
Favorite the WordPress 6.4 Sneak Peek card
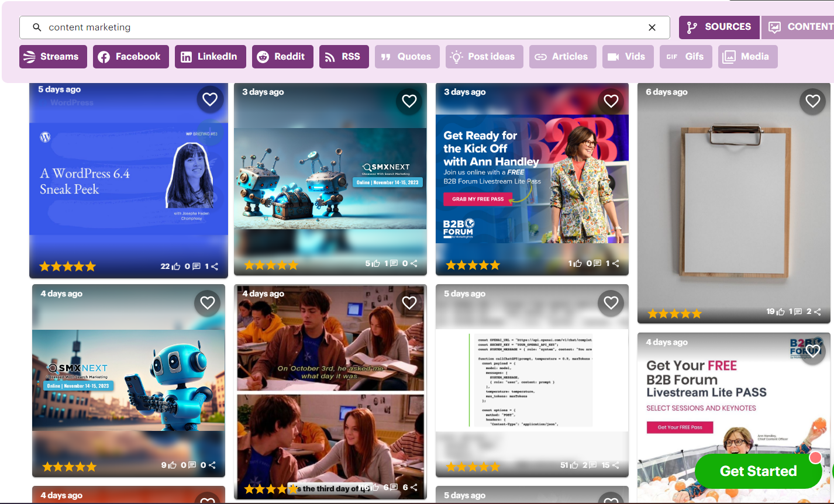tap(210, 100)
